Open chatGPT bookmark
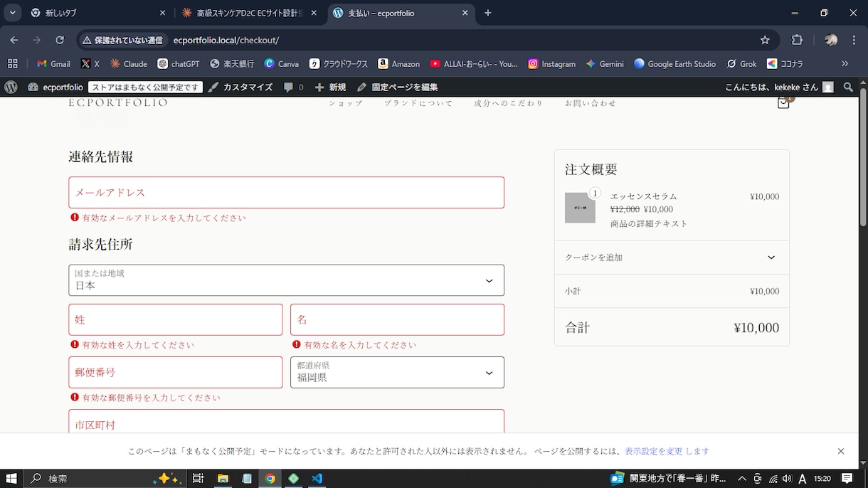868x488 pixels. coord(179,63)
